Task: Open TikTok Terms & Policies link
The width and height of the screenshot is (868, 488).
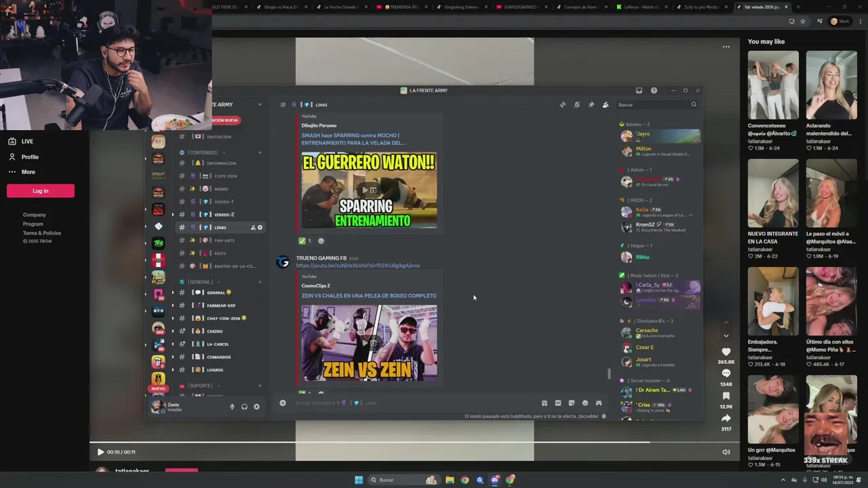Action: point(42,233)
